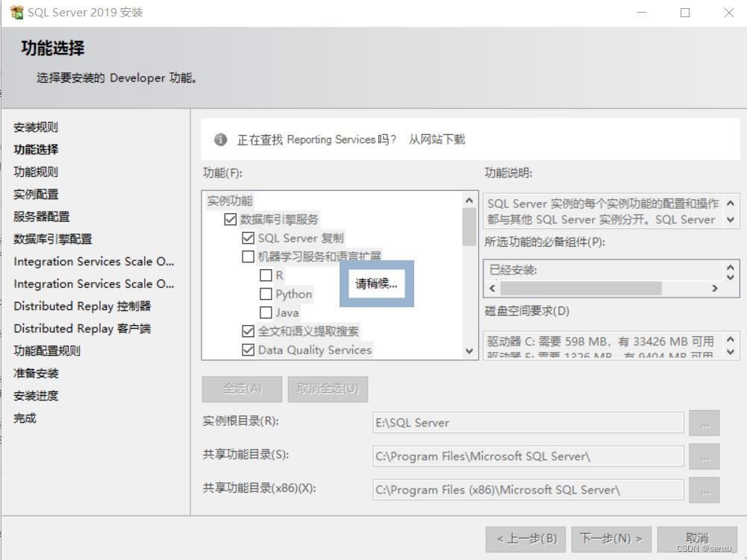The width and height of the screenshot is (747, 560).
Task: Click the 实例根目录 path field
Action: coord(528,423)
